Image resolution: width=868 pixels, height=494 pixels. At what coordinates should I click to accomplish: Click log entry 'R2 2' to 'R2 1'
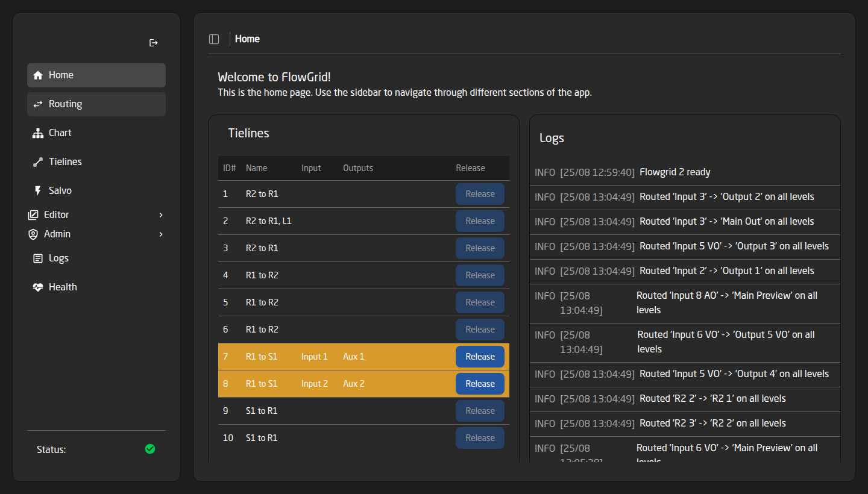[x=685, y=399]
